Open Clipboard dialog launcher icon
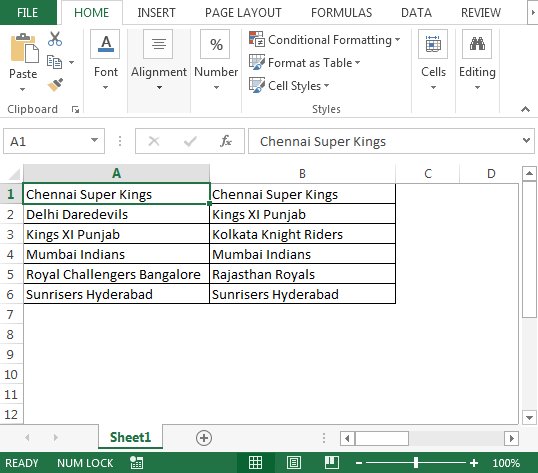 (x=75, y=109)
